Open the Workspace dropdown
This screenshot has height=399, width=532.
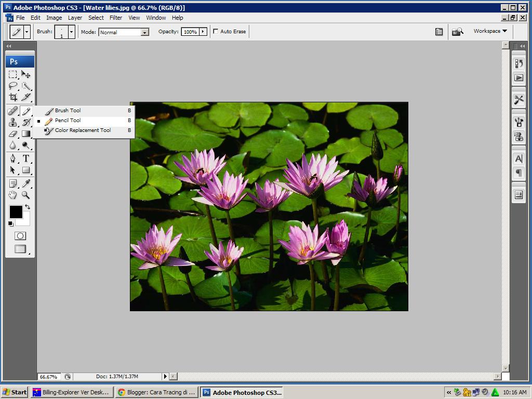pyautogui.click(x=490, y=31)
